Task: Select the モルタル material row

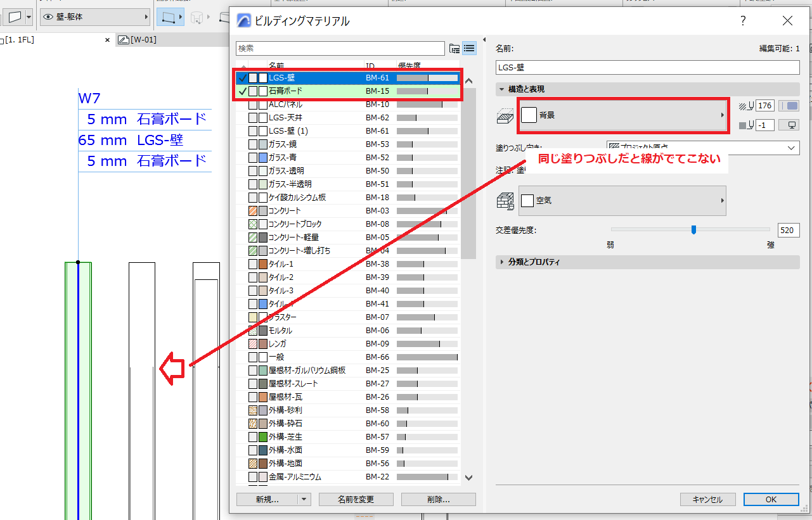Action: point(348,331)
